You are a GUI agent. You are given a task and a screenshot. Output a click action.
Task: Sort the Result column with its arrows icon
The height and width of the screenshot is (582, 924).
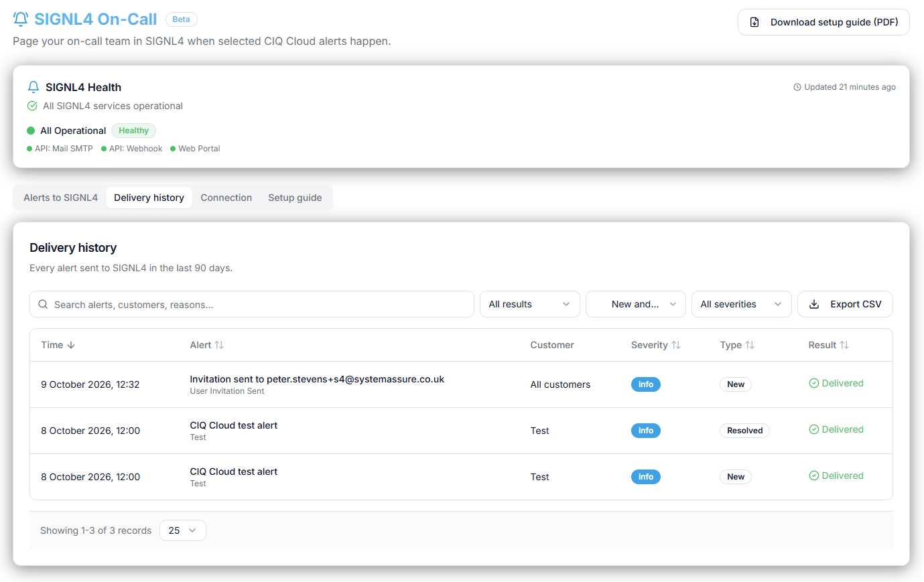pos(844,345)
